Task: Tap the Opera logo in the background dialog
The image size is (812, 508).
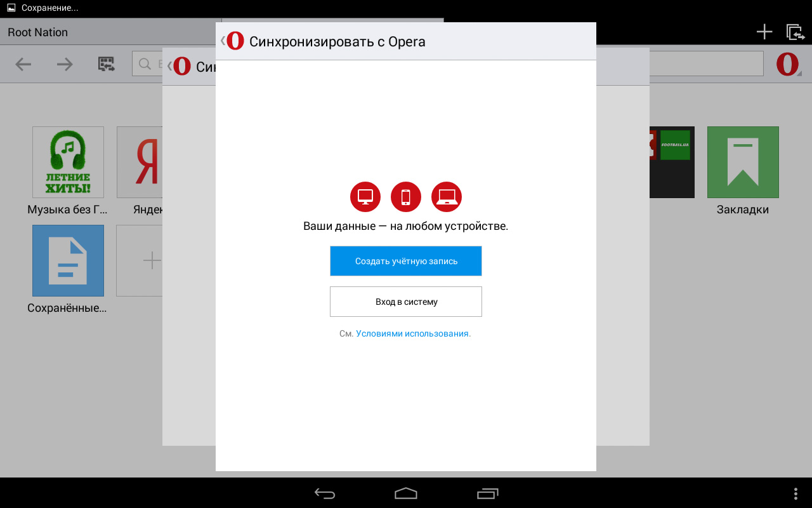Action: 181,66
